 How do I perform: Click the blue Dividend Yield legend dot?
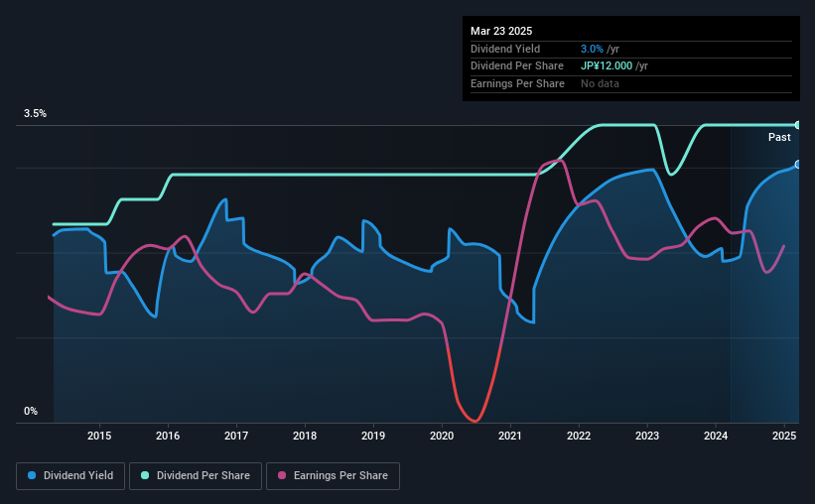click(32, 475)
